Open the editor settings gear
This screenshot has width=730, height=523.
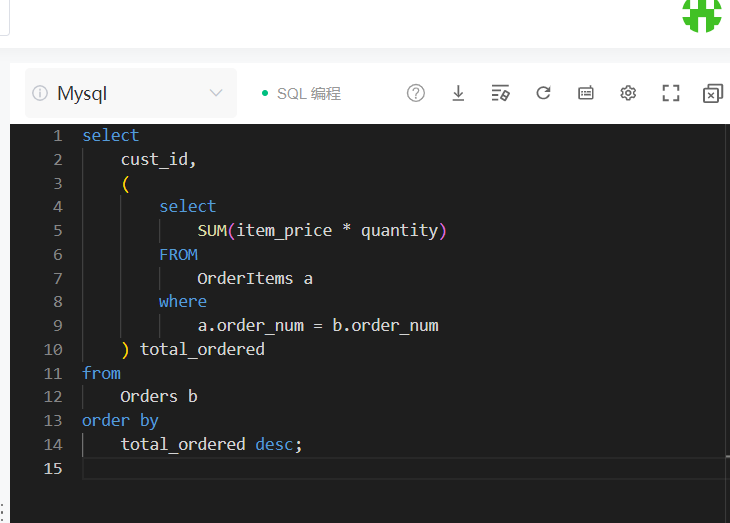coord(628,93)
